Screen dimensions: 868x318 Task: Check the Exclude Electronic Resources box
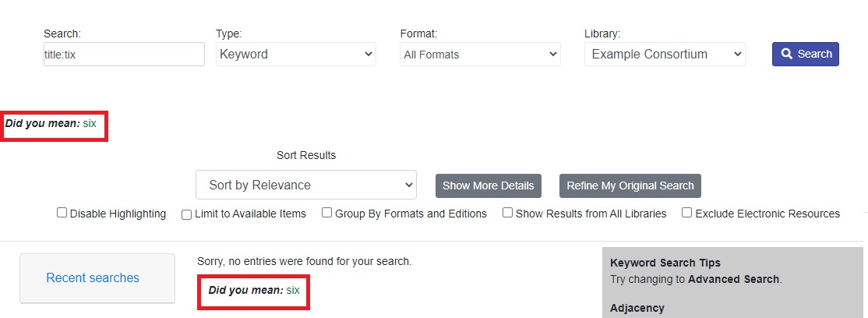(687, 213)
